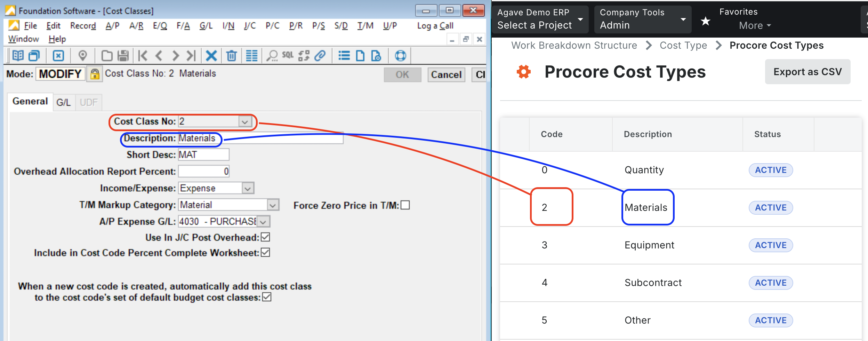Viewport: 868px width, 341px height.
Task: Open the Income/Expense dropdown
Action: [248, 188]
